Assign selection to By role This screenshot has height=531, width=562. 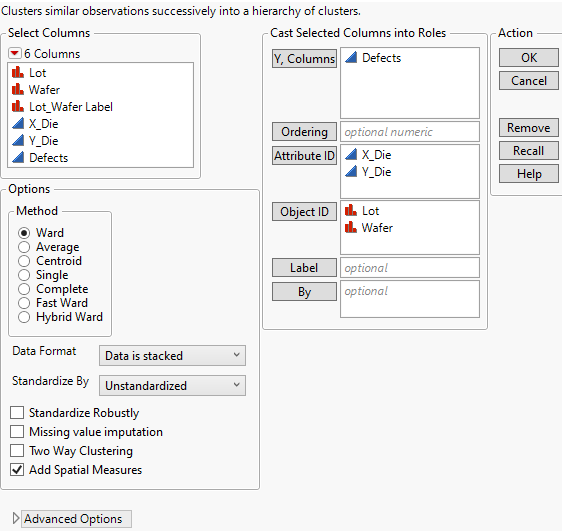pyautogui.click(x=304, y=292)
